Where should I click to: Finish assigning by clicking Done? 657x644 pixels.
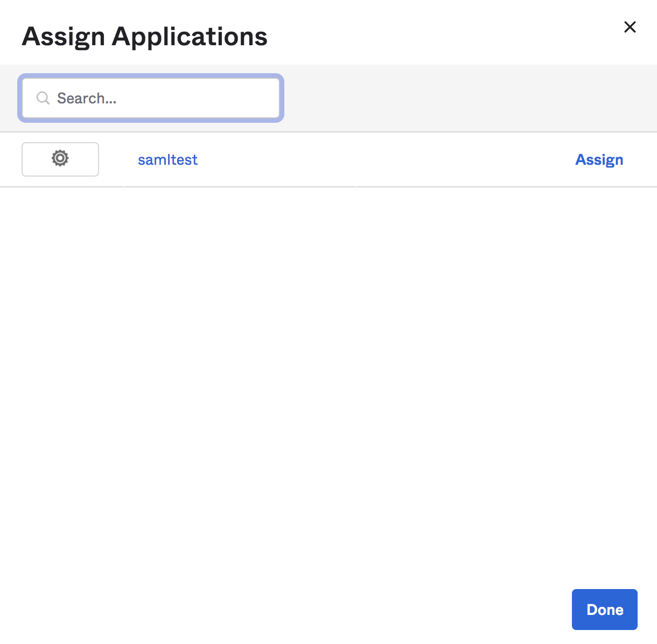tap(604, 610)
